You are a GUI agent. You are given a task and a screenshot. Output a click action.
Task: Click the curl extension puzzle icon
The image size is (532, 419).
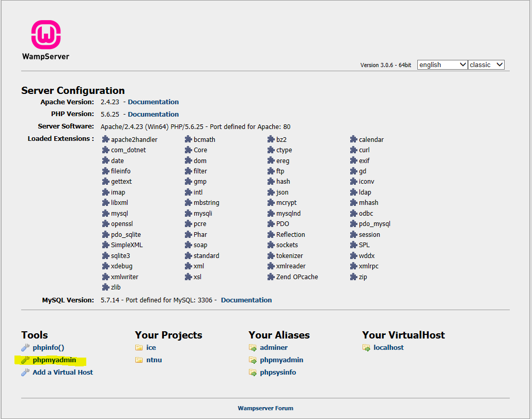click(353, 150)
